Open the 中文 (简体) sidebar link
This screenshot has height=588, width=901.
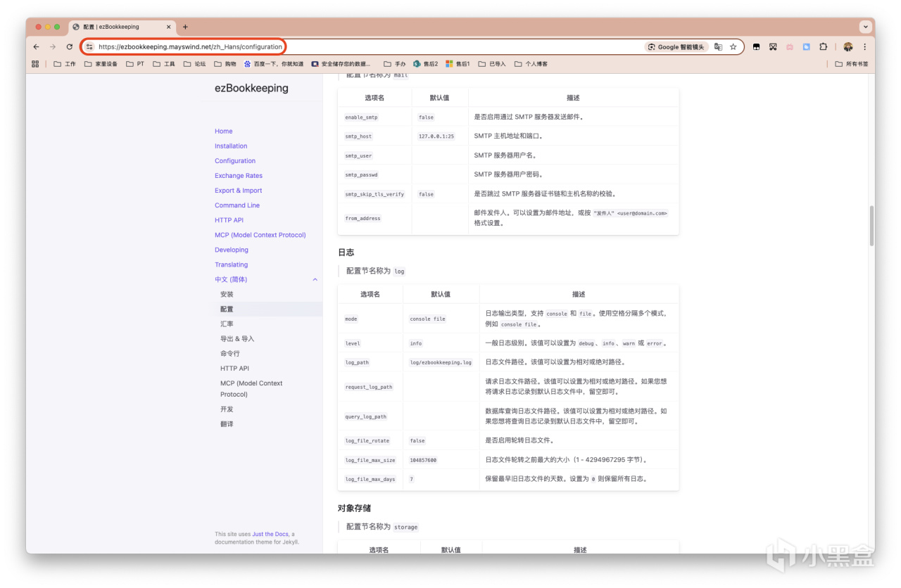pos(231,279)
